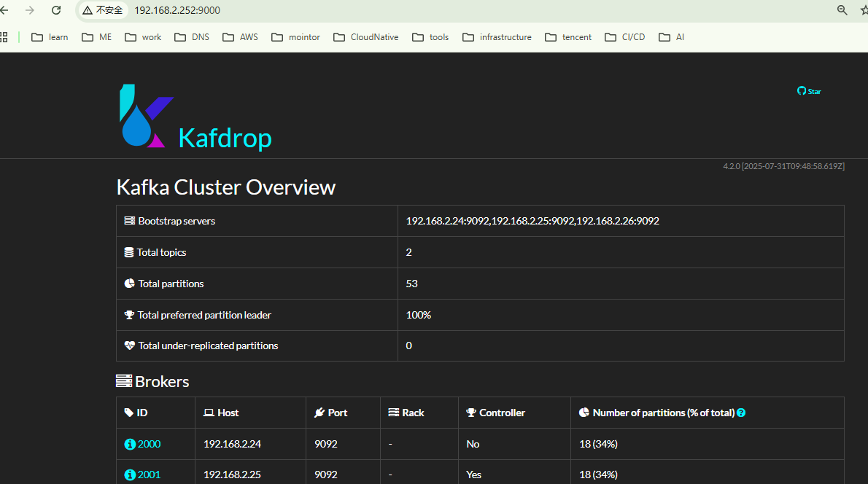Click the under-replicated partitions value 0
The width and height of the screenshot is (868, 484).
[x=409, y=346]
